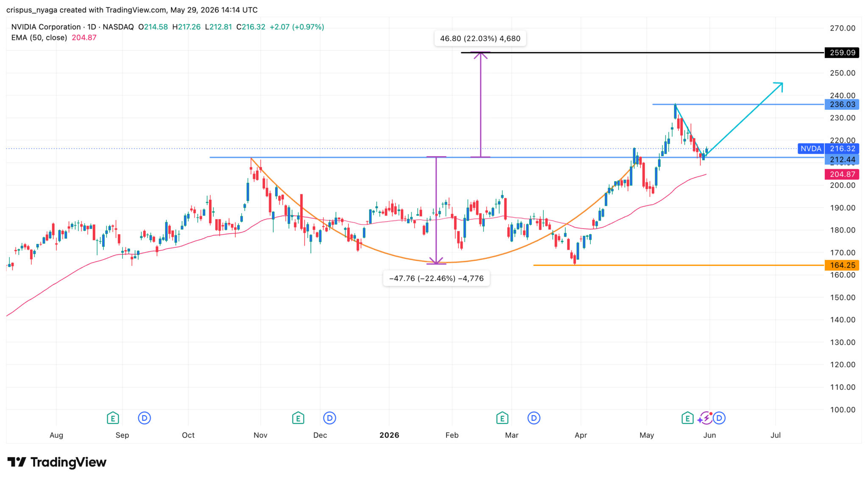Click the EMA (50, close) indicator legend
The image size is (868, 481).
[39, 37]
